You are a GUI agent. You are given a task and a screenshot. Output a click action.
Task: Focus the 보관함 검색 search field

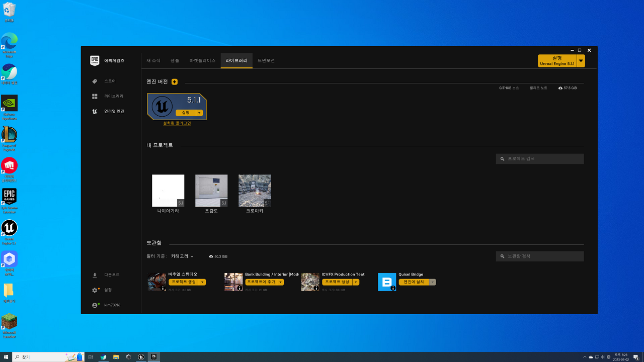coord(540,256)
